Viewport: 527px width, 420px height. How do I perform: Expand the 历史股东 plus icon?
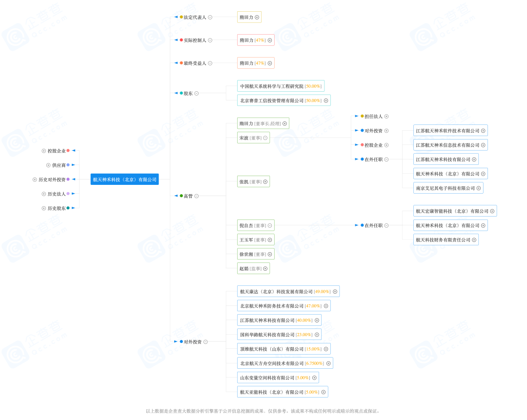click(x=44, y=208)
